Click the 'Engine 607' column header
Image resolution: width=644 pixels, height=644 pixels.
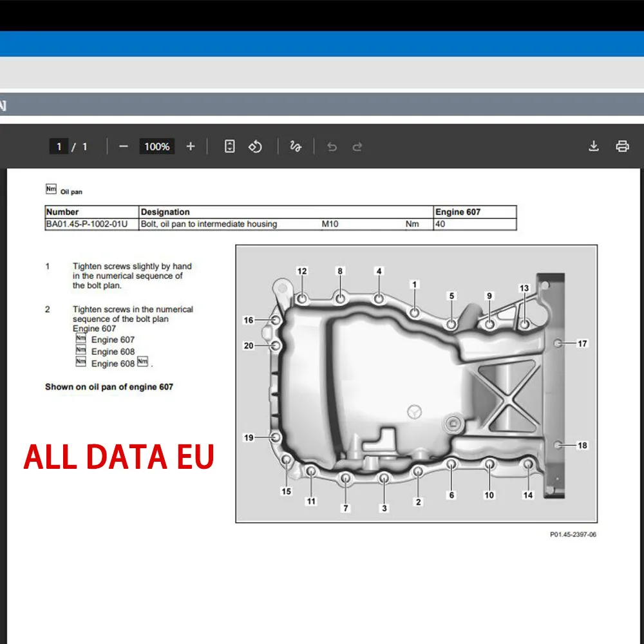(475, 212)
